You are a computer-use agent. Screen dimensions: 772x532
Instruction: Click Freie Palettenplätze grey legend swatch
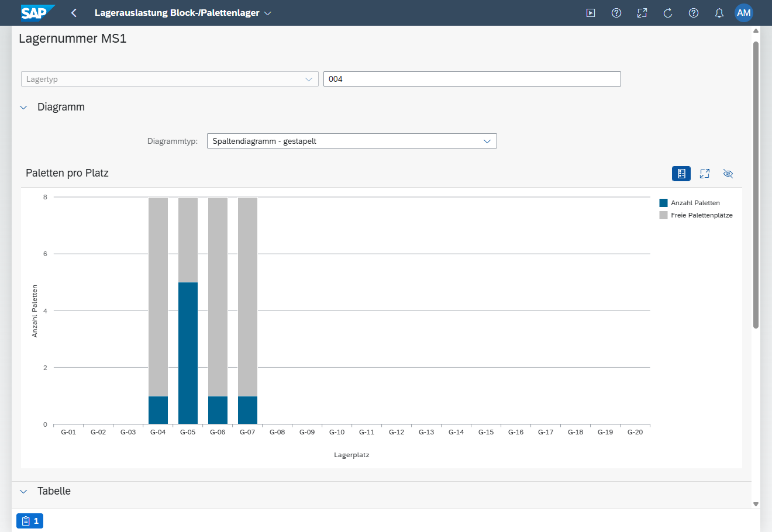coord(663,215)
